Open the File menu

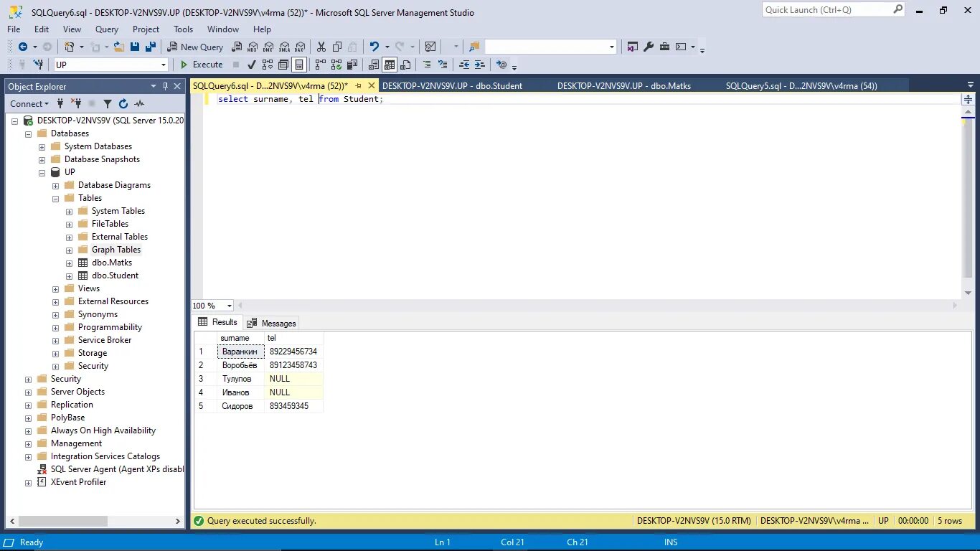(x=14, y=29)
